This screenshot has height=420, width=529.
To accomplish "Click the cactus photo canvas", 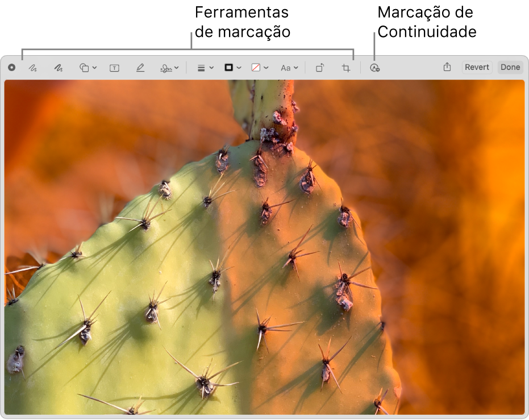I will click(x=264, y=247).
